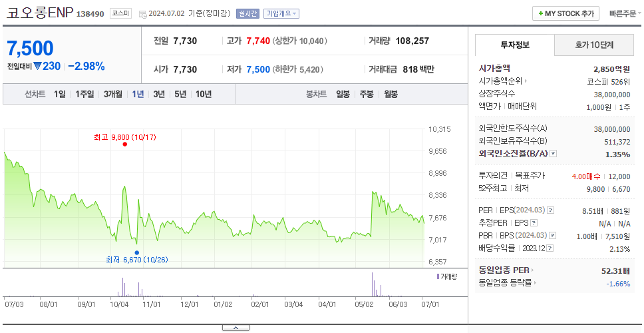Select 10년 line chart period
This screenshot has height=333, width=644.
click(x=204, y=94)
